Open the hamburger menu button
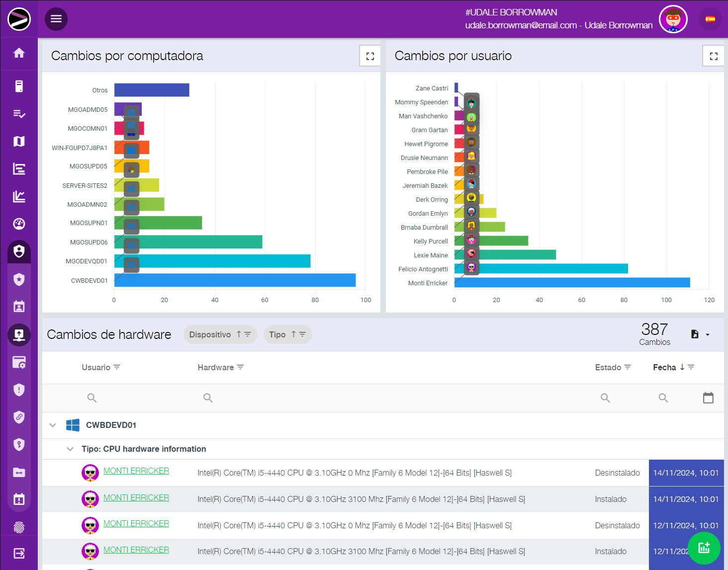728x570 pixels. coord(56,19)
